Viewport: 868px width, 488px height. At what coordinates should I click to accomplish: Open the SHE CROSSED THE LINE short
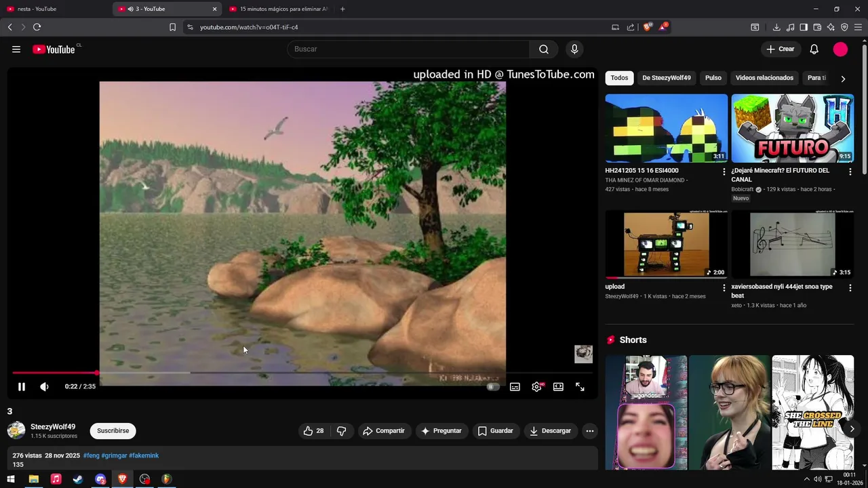point(812,412)
